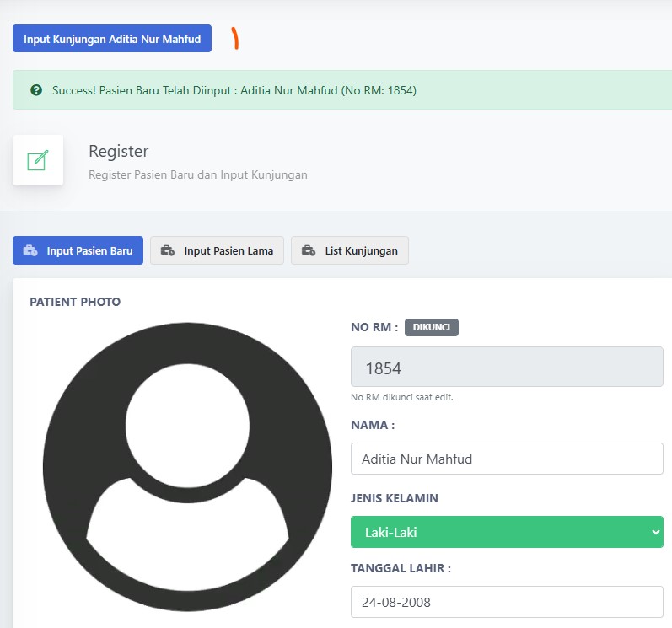Click the orange mark beside Input Kunjungan button

[235, 39]
